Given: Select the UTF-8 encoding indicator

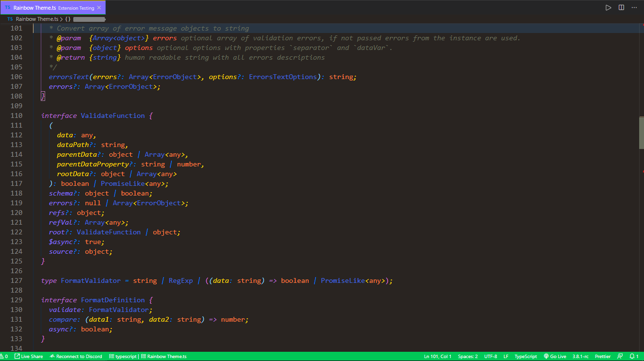Looking at the screenshot, I should [x=491, y=356].
